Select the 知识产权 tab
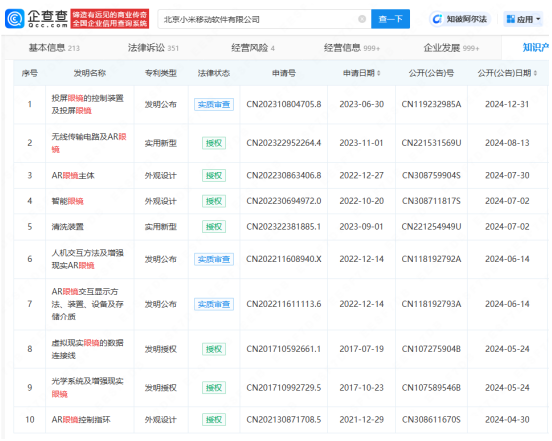This screenshot has height=441, width=552. 535,48
